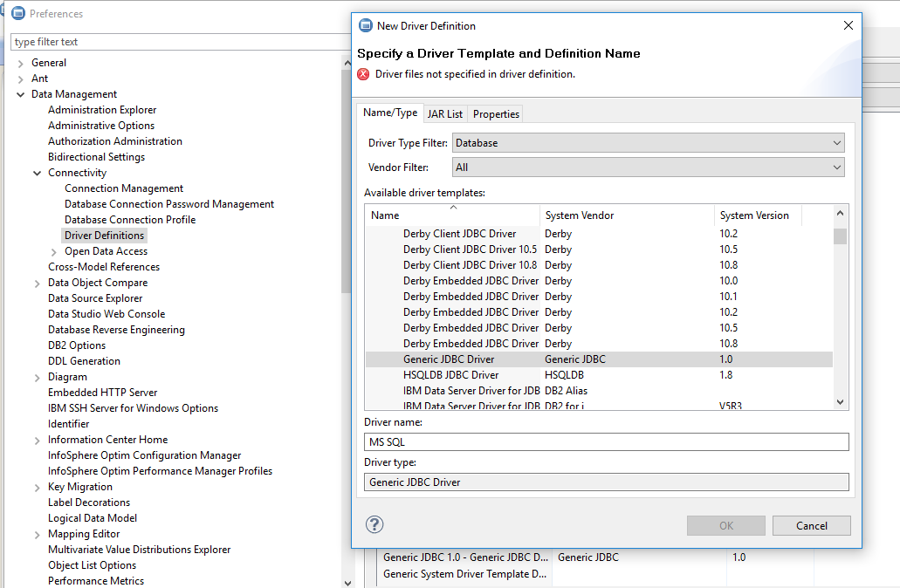Click the Help question mark icon in the dialog
The width and height of the screenshot is (900, 588).
click(374, 524)
